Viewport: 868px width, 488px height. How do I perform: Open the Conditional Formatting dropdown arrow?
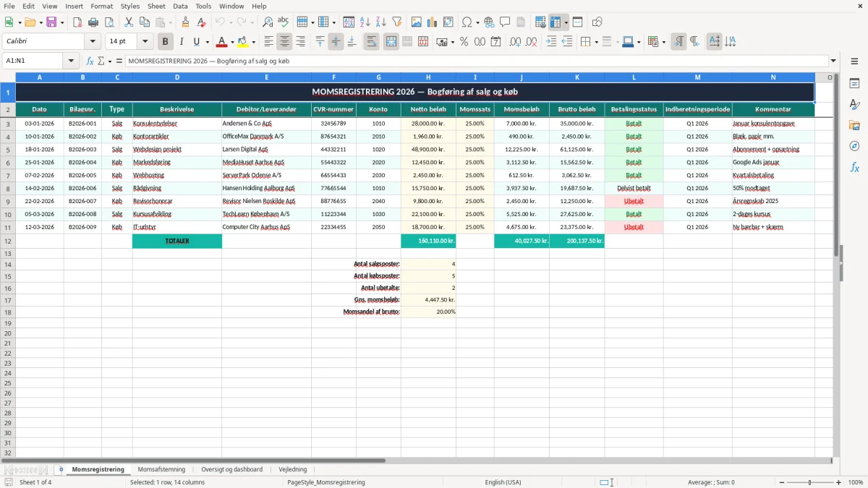[x=663, y=42]
